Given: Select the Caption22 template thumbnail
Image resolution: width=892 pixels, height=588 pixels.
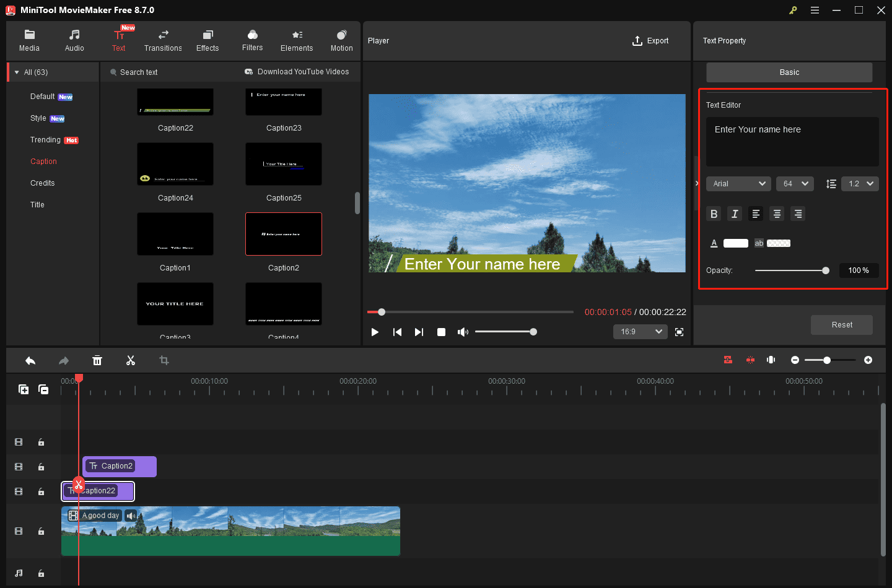Looking at the screenshot, I should [x=175, y=102].
